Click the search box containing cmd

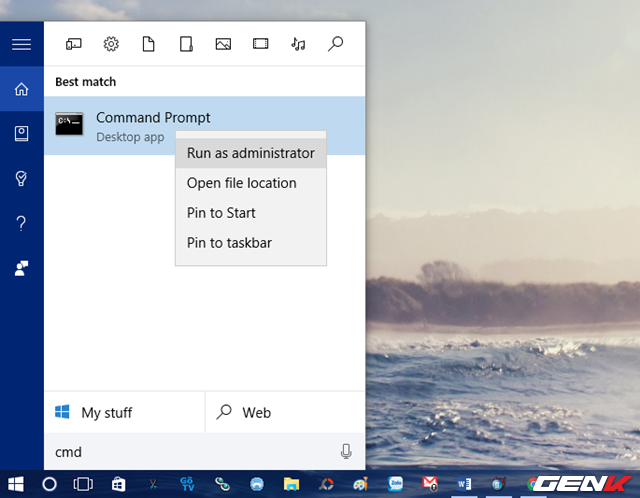pos(204,452)
